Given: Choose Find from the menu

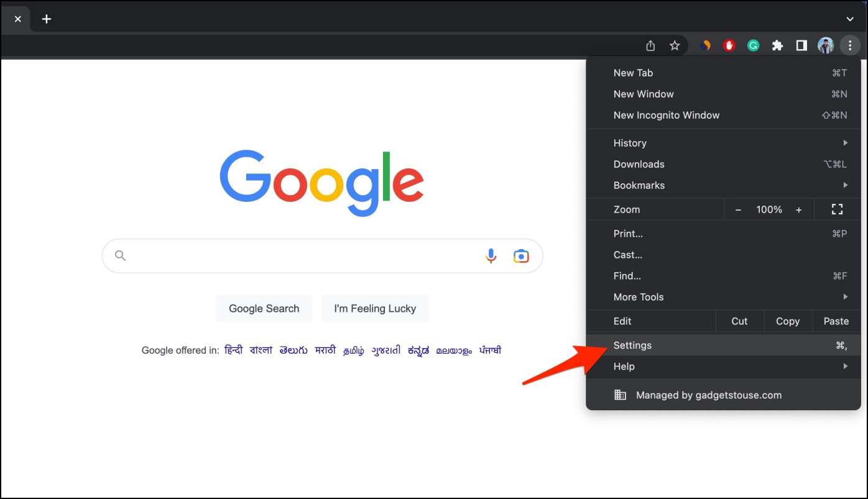Looking at the screenshot, I should tap(723, 276).
